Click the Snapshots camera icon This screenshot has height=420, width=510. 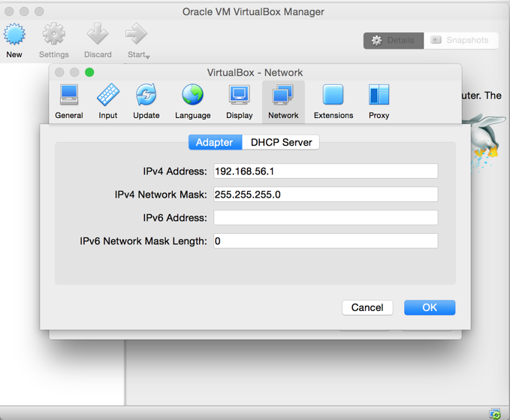(436, 40)
